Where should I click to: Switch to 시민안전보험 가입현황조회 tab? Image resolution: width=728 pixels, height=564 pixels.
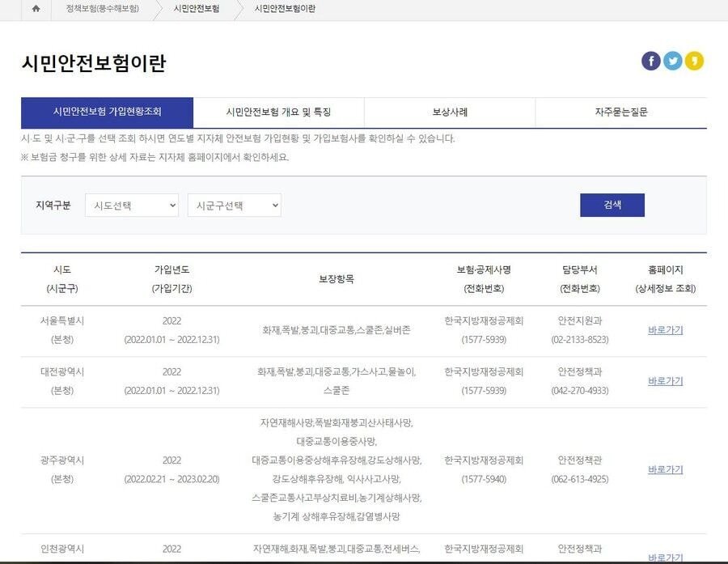coord(108,112)
